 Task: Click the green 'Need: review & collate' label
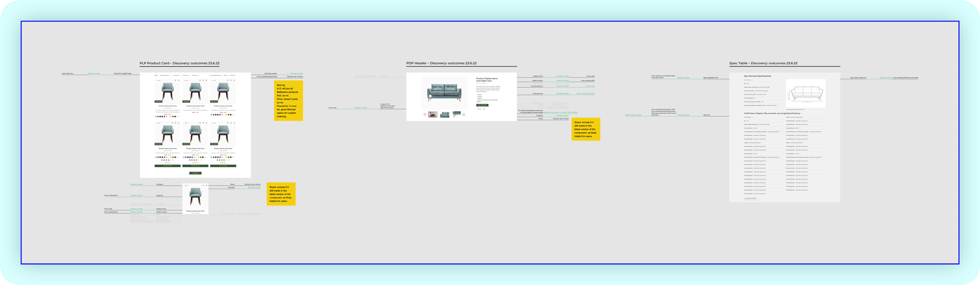tap(633, 115)
